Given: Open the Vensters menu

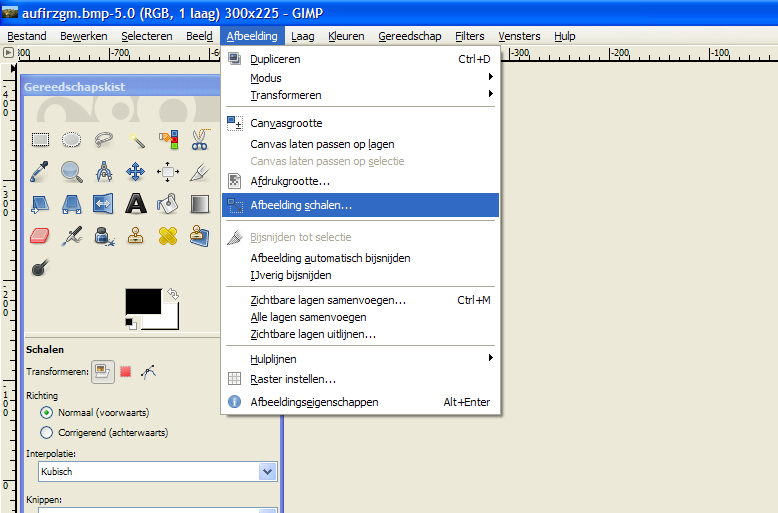Looking at the screenshot, I should pyautogui.click(x=519, y=36).
